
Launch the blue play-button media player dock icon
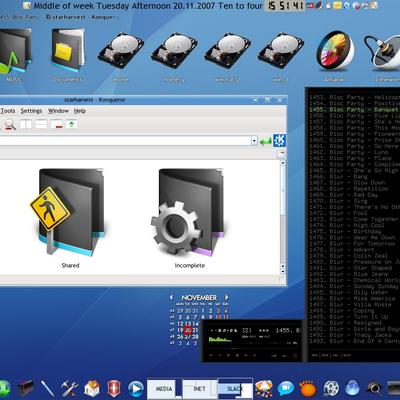point(136,389)
